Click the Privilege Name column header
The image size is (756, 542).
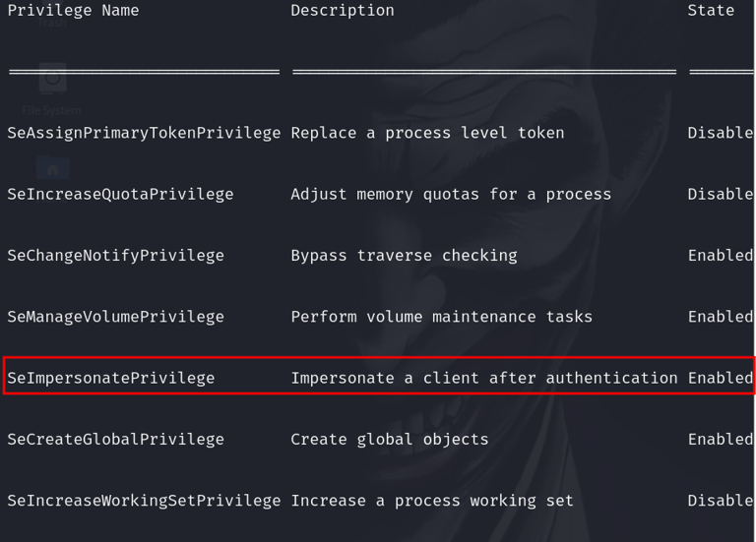click(73, 10)
